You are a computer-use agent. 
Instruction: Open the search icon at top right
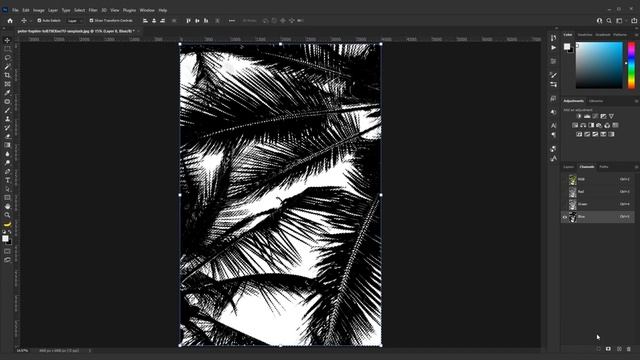coord(609,20)
